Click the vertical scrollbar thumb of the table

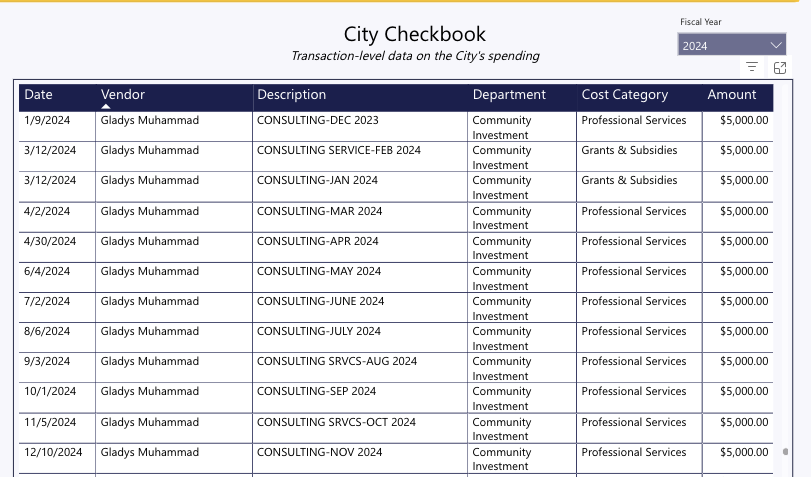tap(785, 452)
